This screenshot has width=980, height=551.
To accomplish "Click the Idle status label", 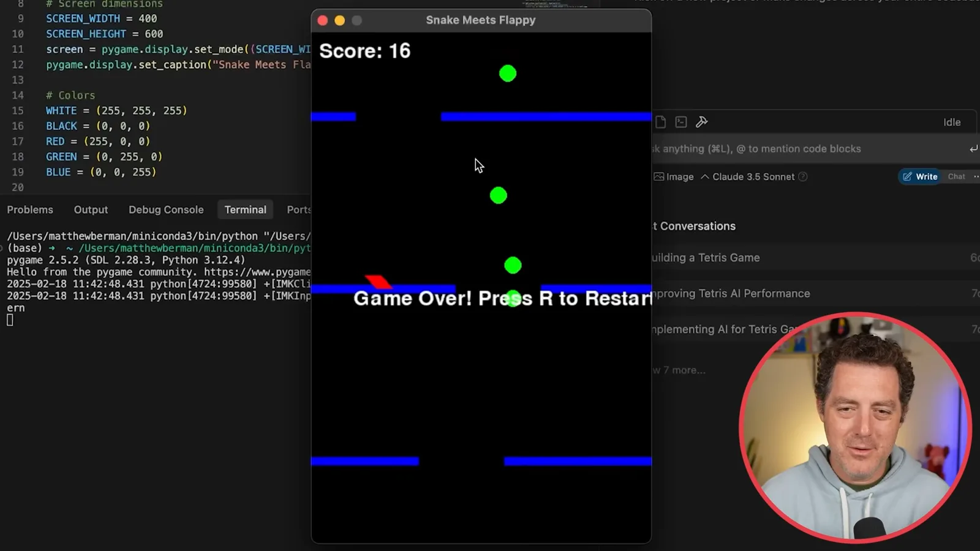I will [x=952, y=122].
